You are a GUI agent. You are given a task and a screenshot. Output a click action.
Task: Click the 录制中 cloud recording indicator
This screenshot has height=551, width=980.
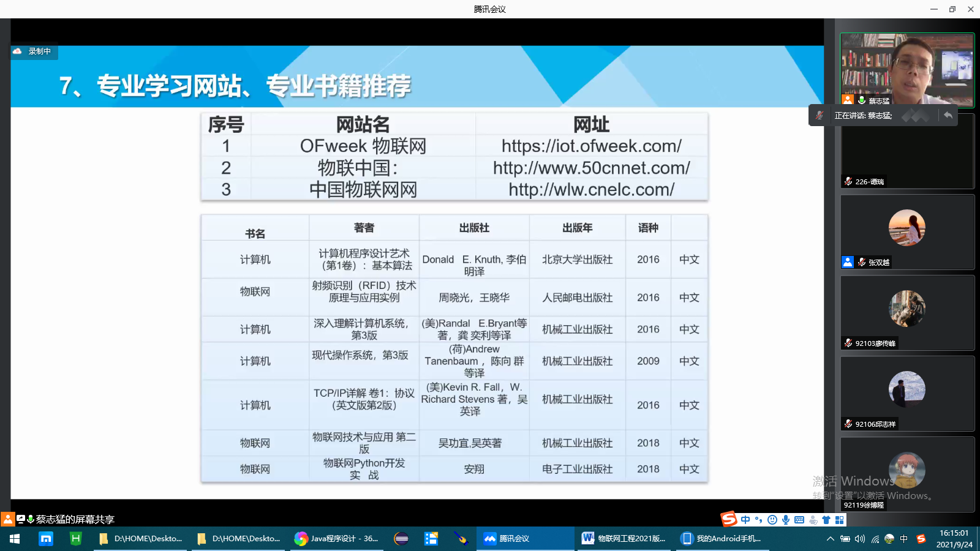coord(34,51)
